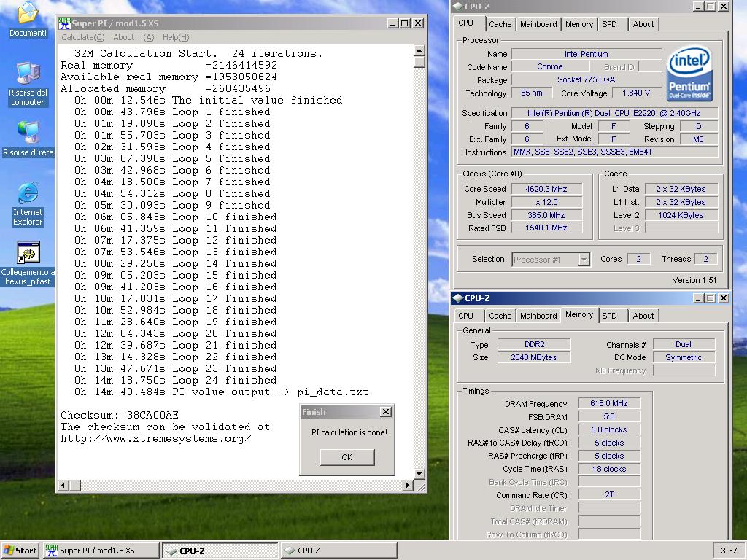Image resolution: width=747 pixels, height=560 pixels.
Task: Click the Intel Pentium logo in CPU-Z
Action: (689, 72)
